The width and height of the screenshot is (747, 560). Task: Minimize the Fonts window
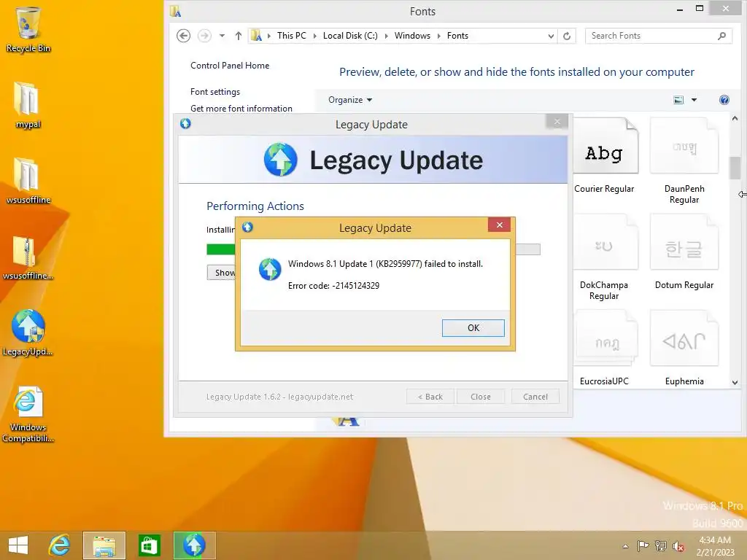pos(680,9)
